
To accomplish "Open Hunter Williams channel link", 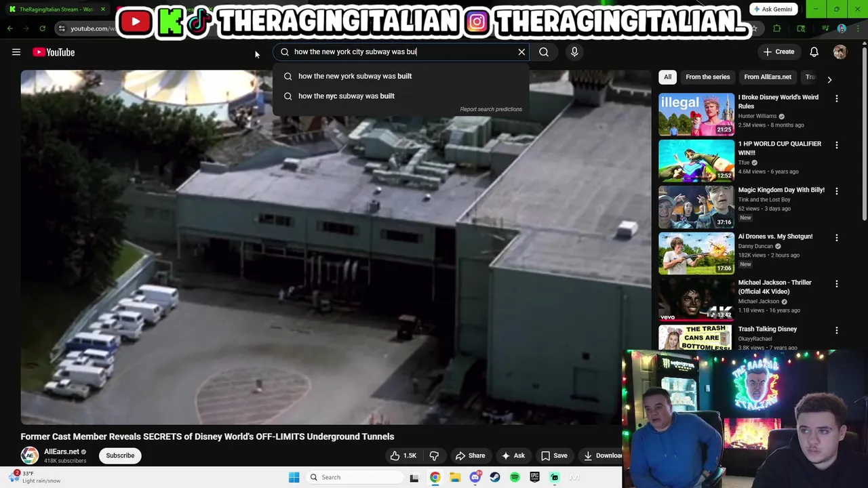I will 757,117.
